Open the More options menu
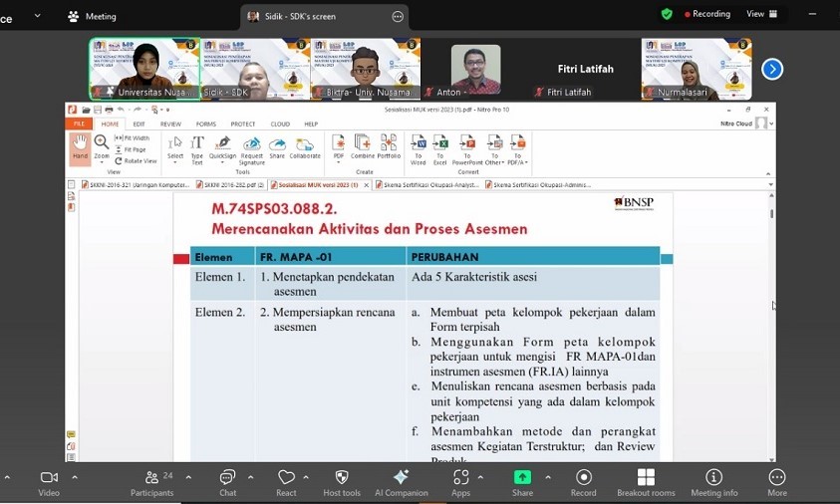Screen dimensions: 840x504 coord(777,483)
